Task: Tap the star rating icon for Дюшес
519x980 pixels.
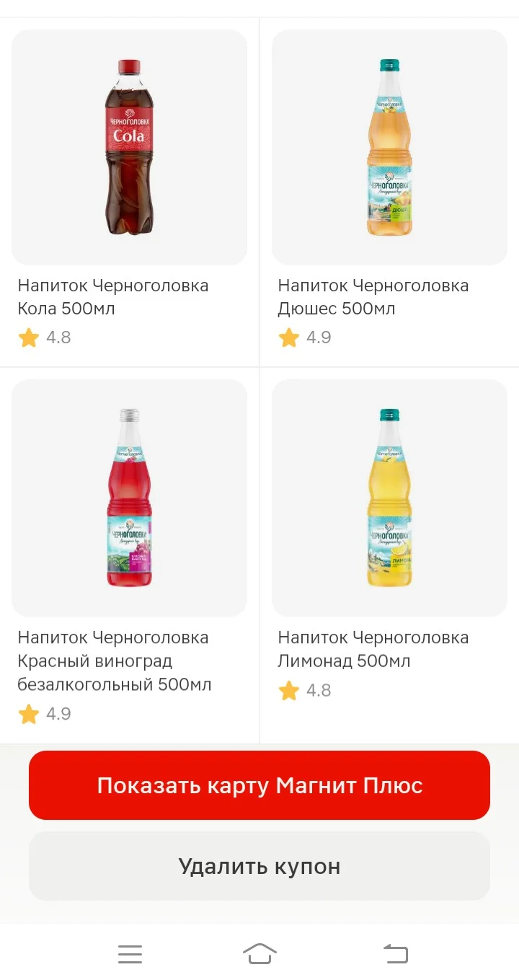Action: coord(288,337)
